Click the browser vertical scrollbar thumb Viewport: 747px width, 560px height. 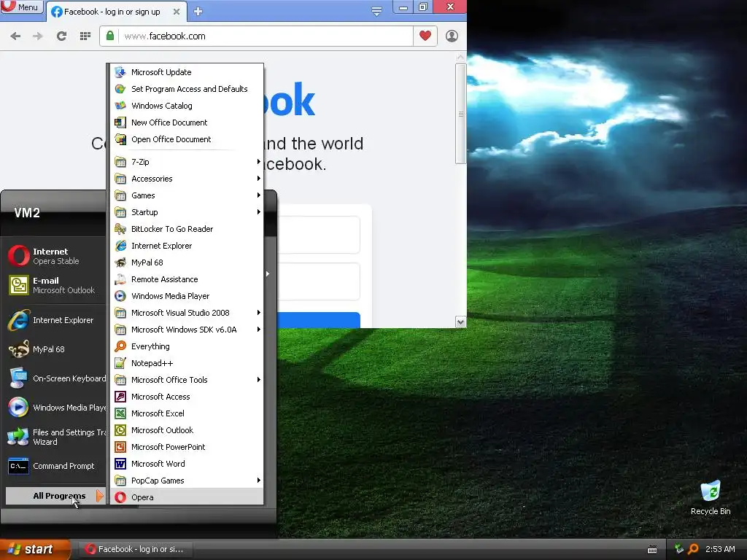[460, 114]
